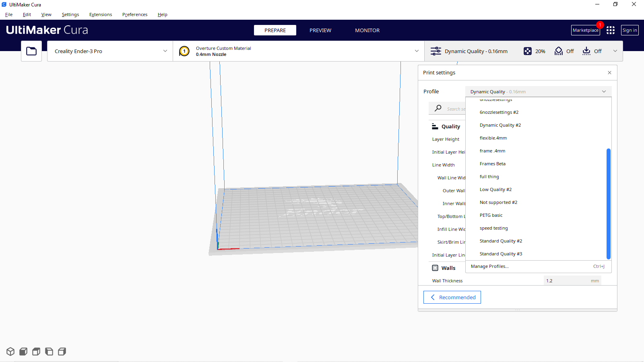The image size is (644, 362).
Task: Select the front view camera preset
Action: pos(23,351)
